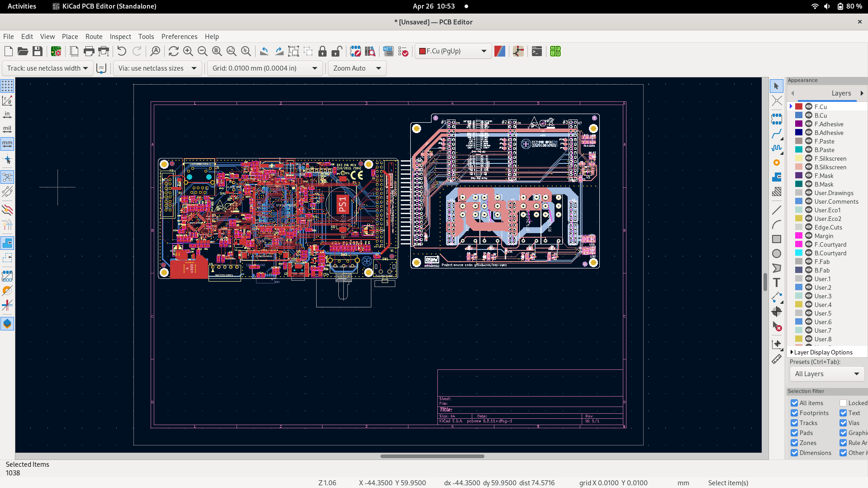Image resolution: width=868 pixels, height=488 pixels.
Task: Click the Undo arrow in toolbar
Action: (x=122, y=51)
